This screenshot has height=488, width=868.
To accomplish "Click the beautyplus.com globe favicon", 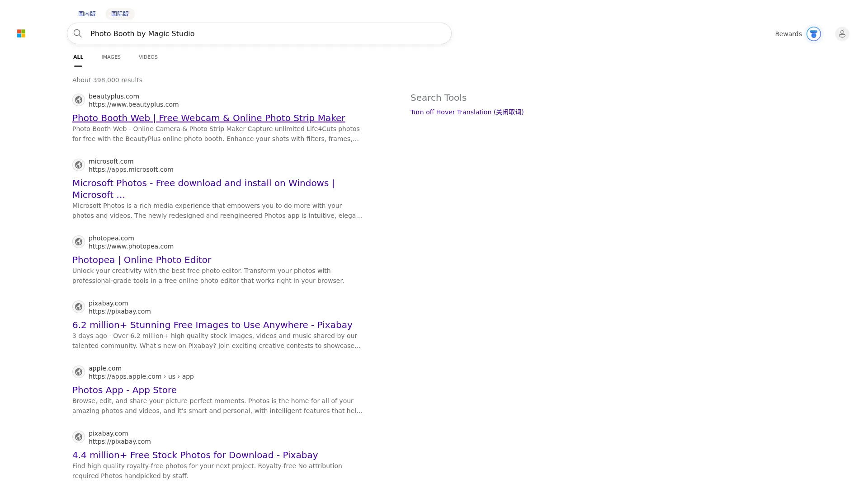I will 79,100.
